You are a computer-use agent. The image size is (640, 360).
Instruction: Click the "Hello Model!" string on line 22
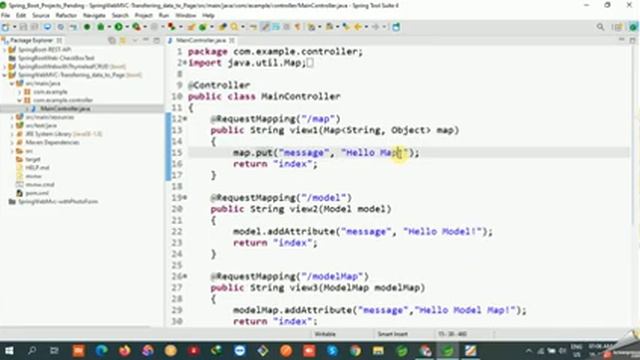tap(442, 231)
